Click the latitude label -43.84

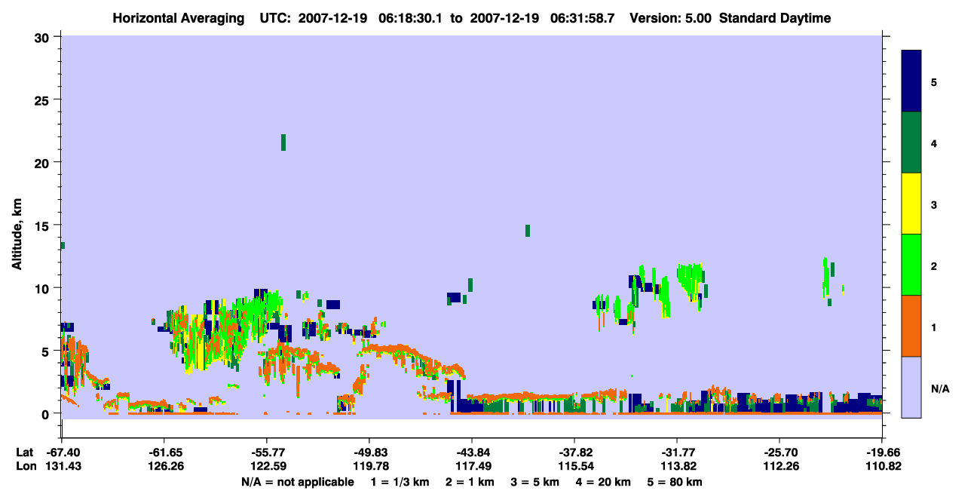471,452
